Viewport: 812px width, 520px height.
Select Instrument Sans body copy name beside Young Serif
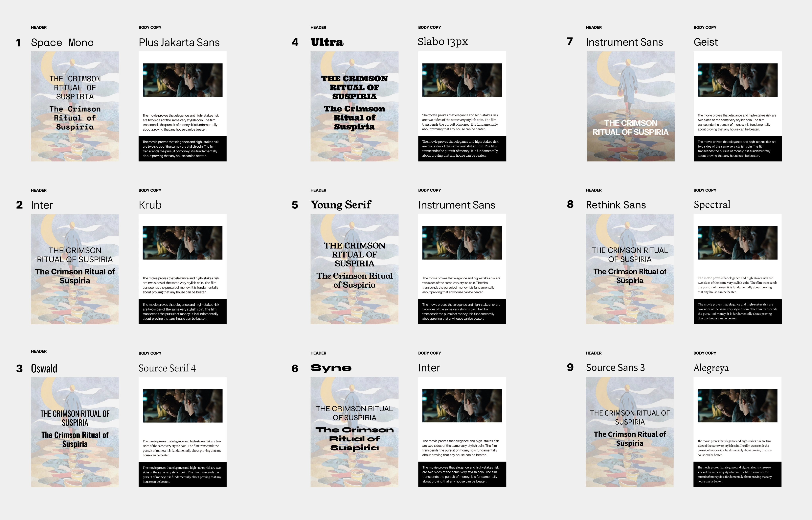457,205
